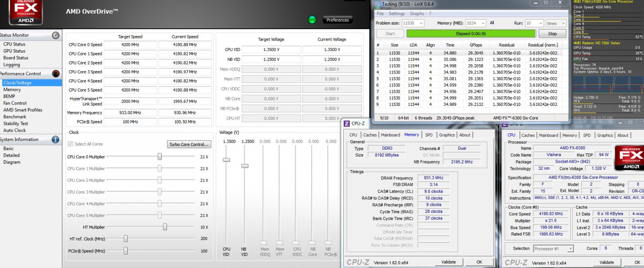
Task: Click Validate in right CPU-Z window
Action: (x=607, y=262)
